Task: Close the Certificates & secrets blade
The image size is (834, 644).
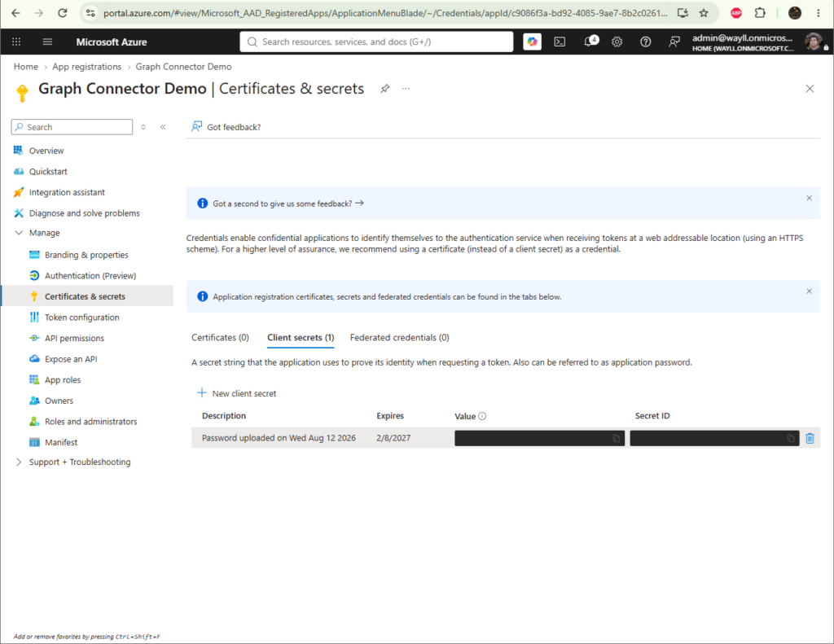Action: (x=810, y=89)
